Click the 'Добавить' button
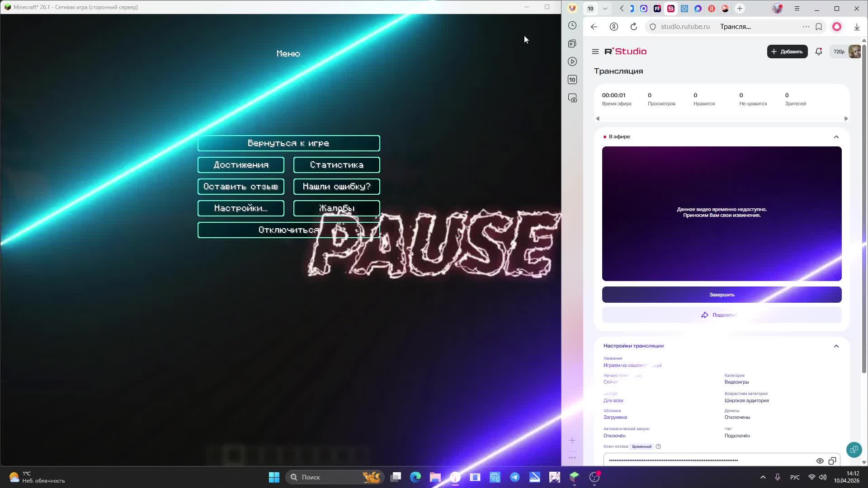Image resolution: width=868 pixels, height=488 pixels. click(x=787, y=52)
